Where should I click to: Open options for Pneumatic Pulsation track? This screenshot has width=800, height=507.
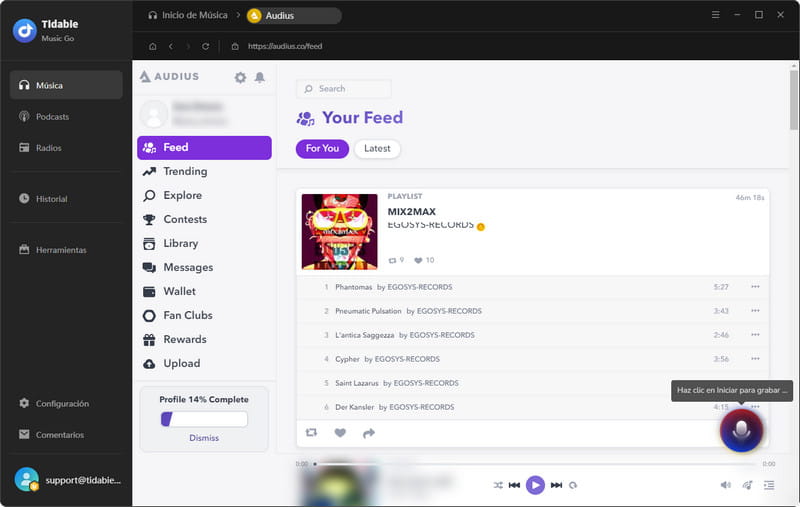[755, 311]
